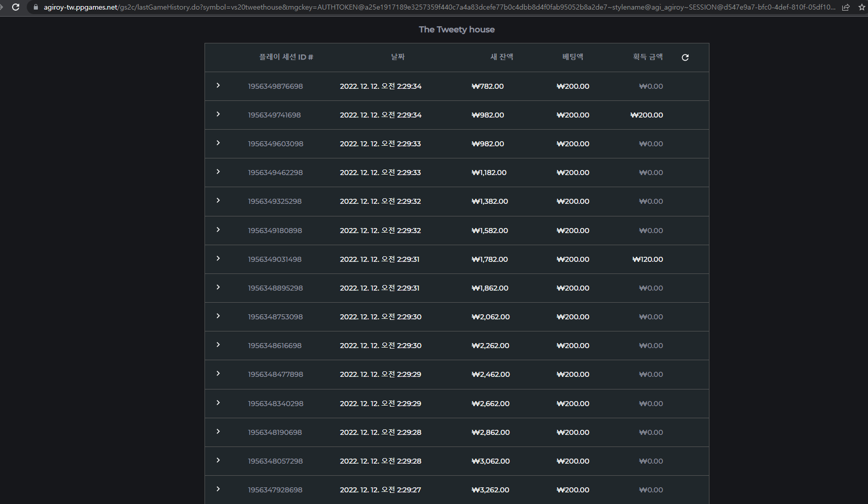Refresh game history table icon
Viewport: 868px width, 504px height.
685,58
